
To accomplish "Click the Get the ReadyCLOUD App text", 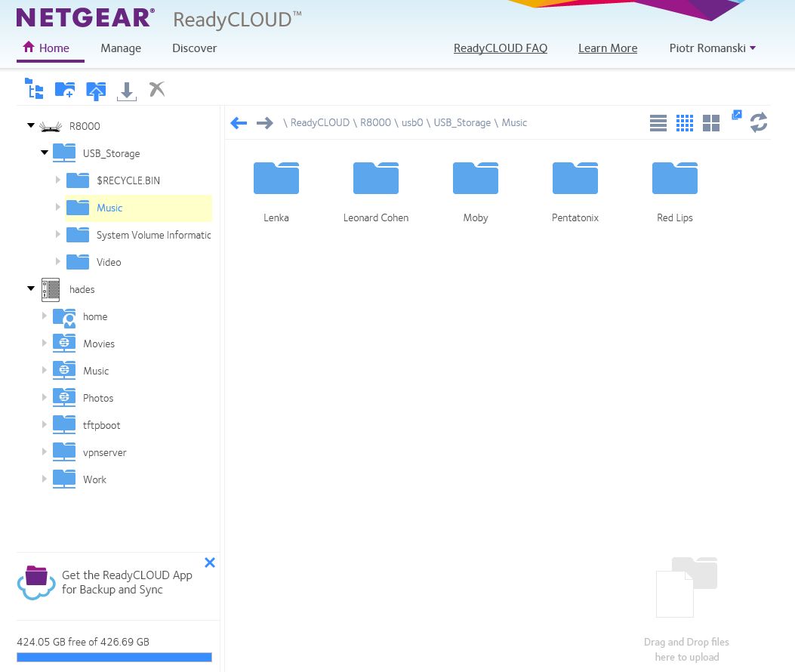I will (127, 582).
